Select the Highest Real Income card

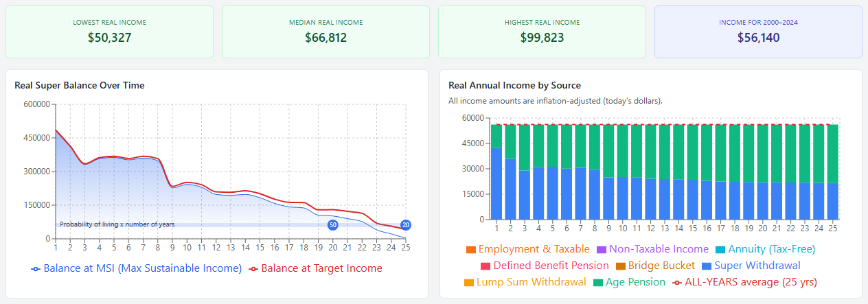pyautogui.click(x=542, y=32)
